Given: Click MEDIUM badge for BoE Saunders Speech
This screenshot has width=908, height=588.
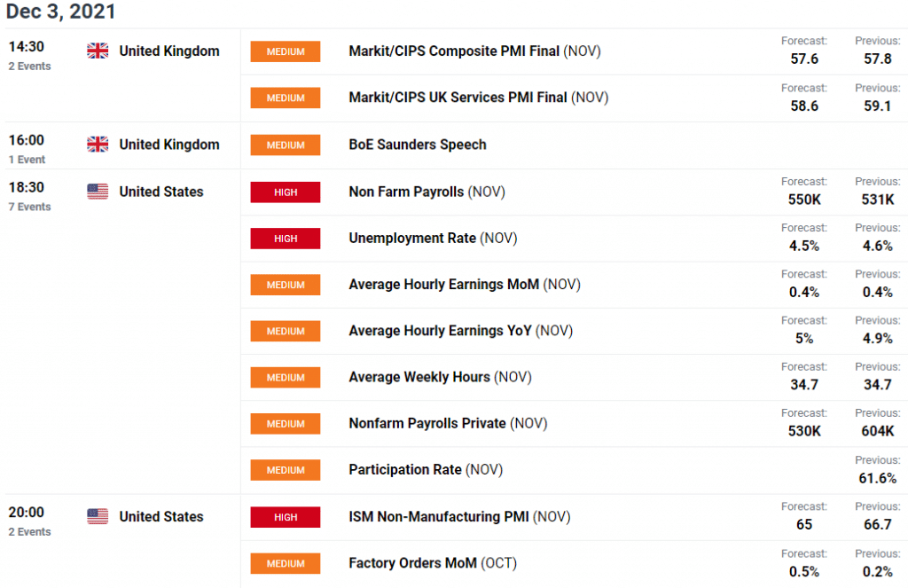Looking at the screenshot, I should tap(285, 145).
